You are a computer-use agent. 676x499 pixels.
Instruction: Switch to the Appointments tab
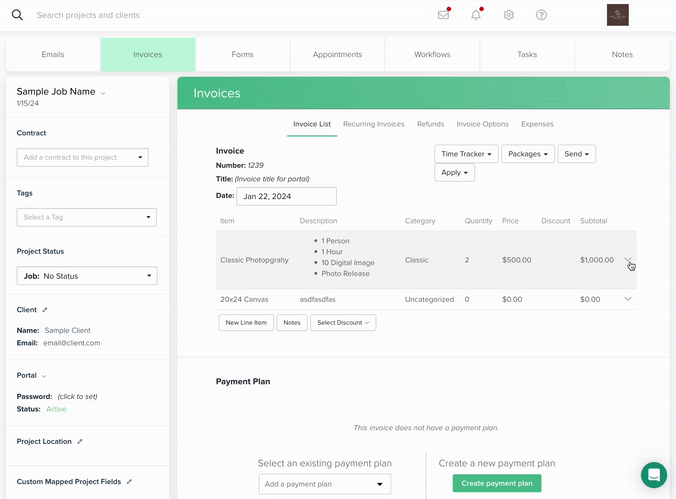coord(338,54)
